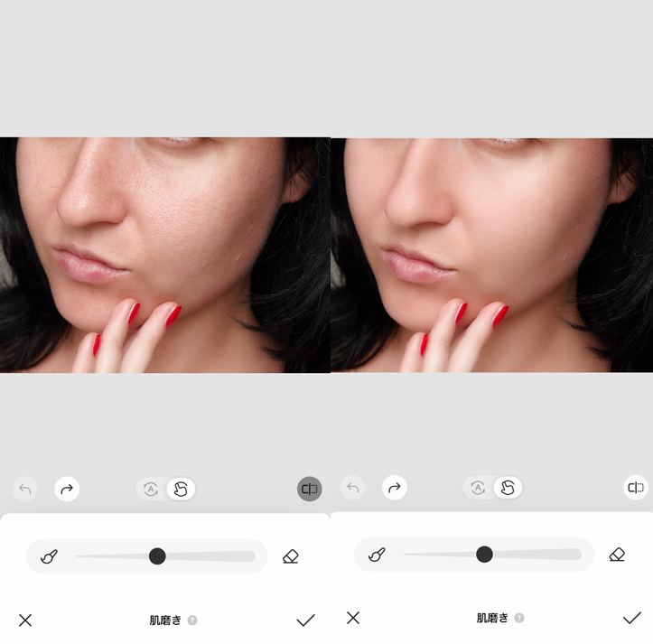653x644 pixels.
Task: Cancel the edit with the left panel X
Action: pos(25,621)
